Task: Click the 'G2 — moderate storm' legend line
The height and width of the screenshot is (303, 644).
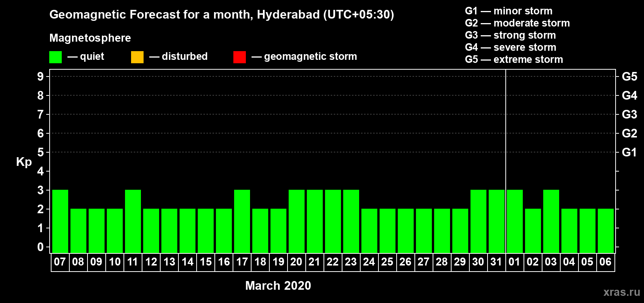Action: click(x=517, y=23)
